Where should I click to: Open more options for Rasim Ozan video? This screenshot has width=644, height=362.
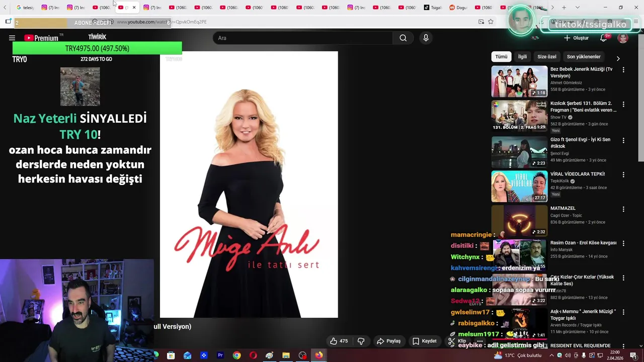[x=623, y=243]
